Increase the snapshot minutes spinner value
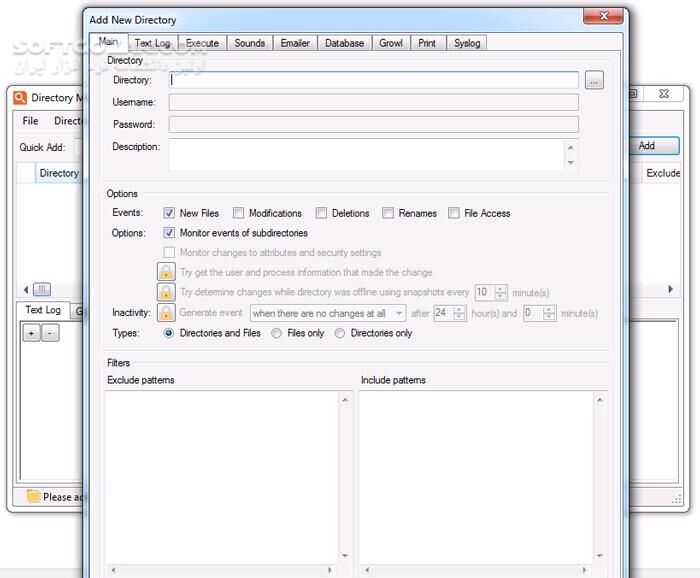This screenshot has width=700, height=578. click(501, 288)
